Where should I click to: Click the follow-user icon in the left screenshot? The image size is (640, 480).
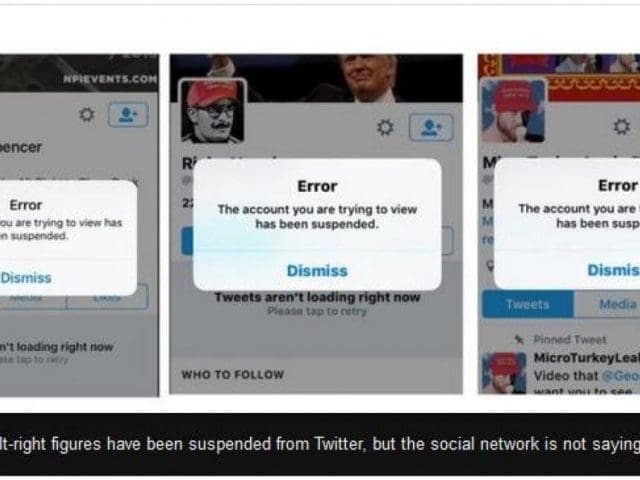pyautogui.click(x=128, y=115)
